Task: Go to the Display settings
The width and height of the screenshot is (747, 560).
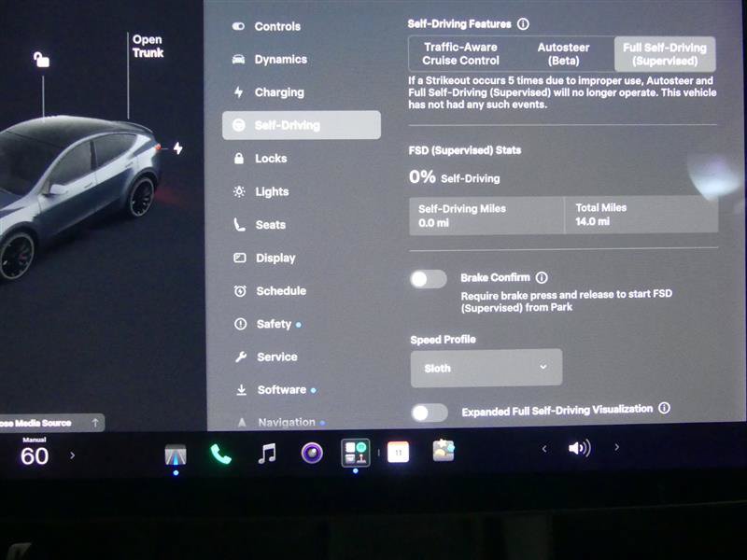Action: [275, 259]
